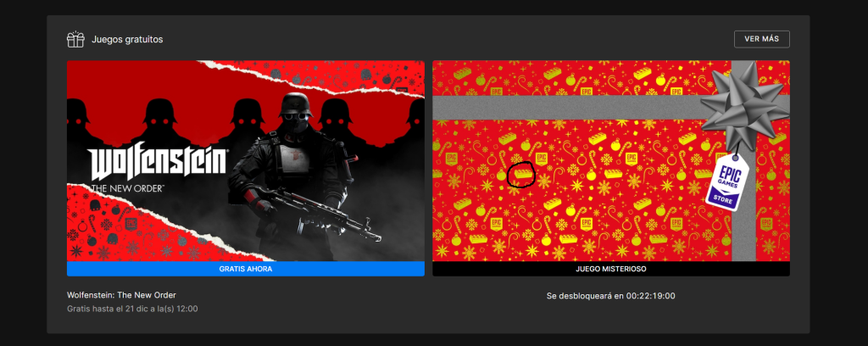Click the Se desbloqueará en countdown text
The image size is (868, 346).
610,296
